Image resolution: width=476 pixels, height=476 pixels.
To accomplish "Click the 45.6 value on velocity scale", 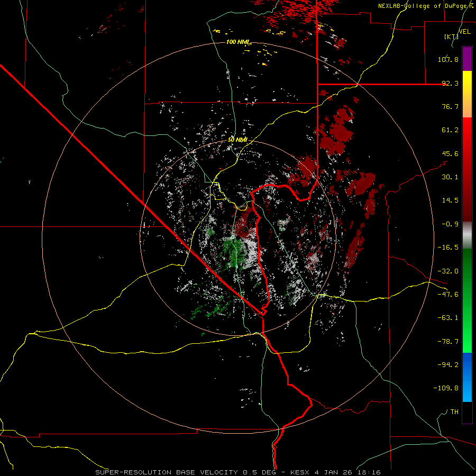I will 450,153.
